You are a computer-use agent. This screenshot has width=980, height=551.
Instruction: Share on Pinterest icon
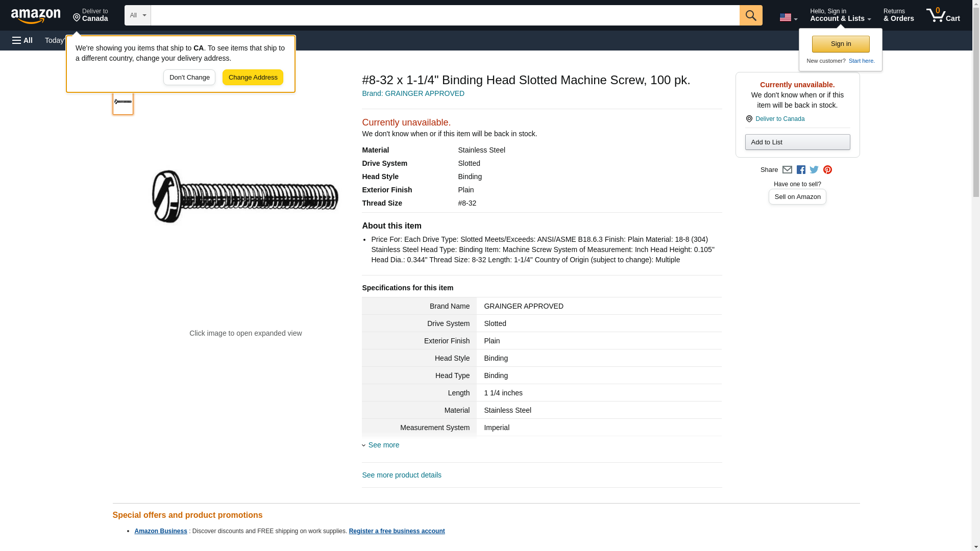(827, 170)
